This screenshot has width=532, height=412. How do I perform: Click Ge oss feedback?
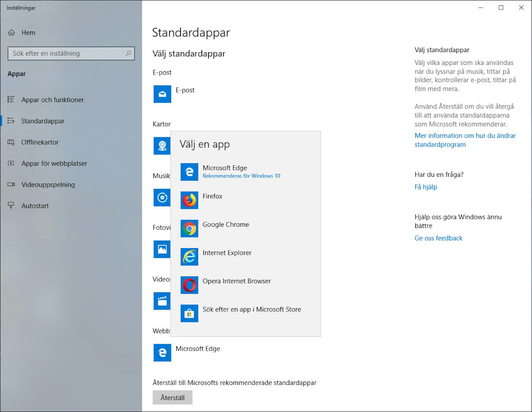[x=438, y=238]
